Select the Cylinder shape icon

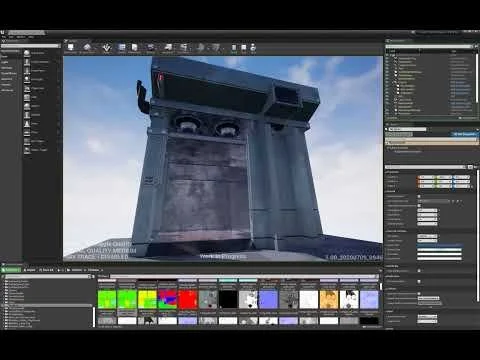click(x=27, y=115)
